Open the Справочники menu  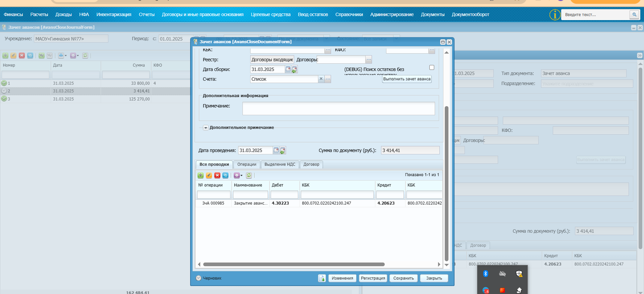coord(349,14)
